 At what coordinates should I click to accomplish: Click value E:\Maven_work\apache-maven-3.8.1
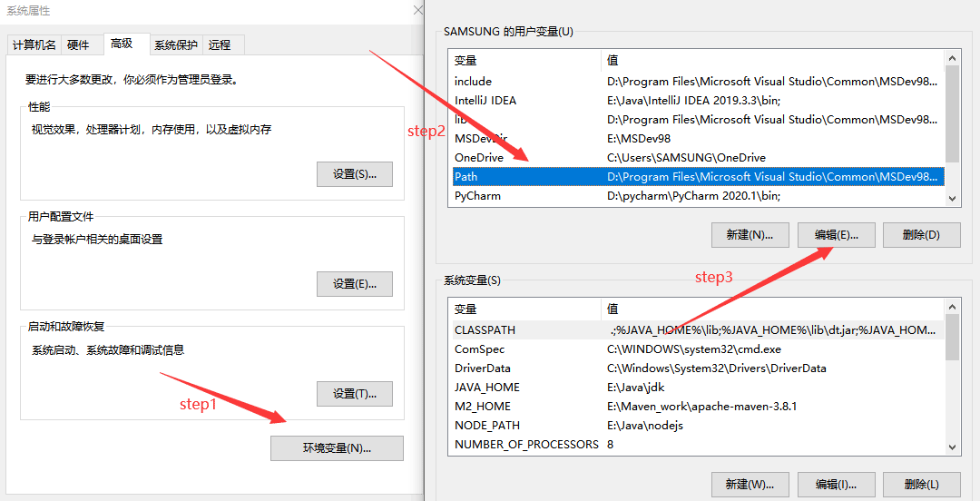pyautogui.click(x=701, y=407)
